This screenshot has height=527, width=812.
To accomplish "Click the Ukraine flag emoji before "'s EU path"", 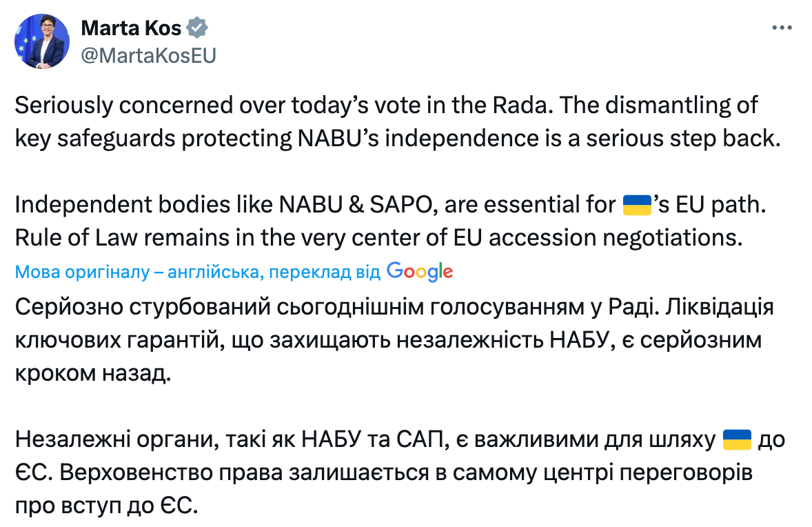I will pyautogui.click(x=636, y=205).
